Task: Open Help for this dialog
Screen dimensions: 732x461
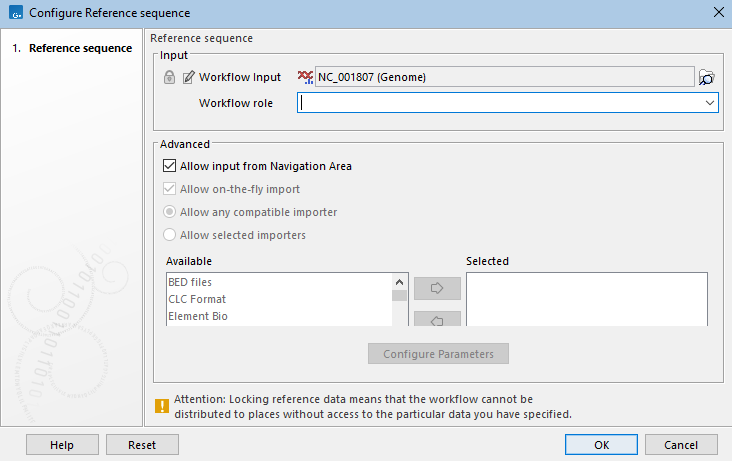Action: (x=62, y=444)
